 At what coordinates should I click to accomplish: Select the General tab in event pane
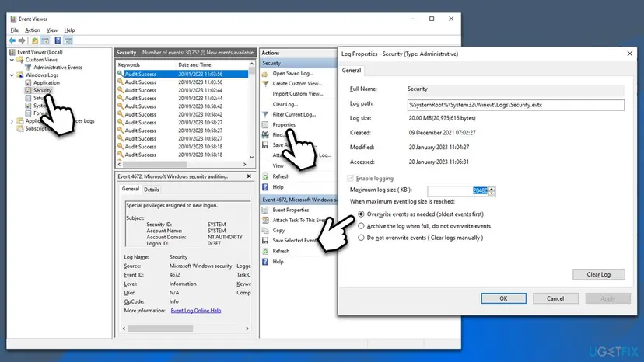pos(131,190)
